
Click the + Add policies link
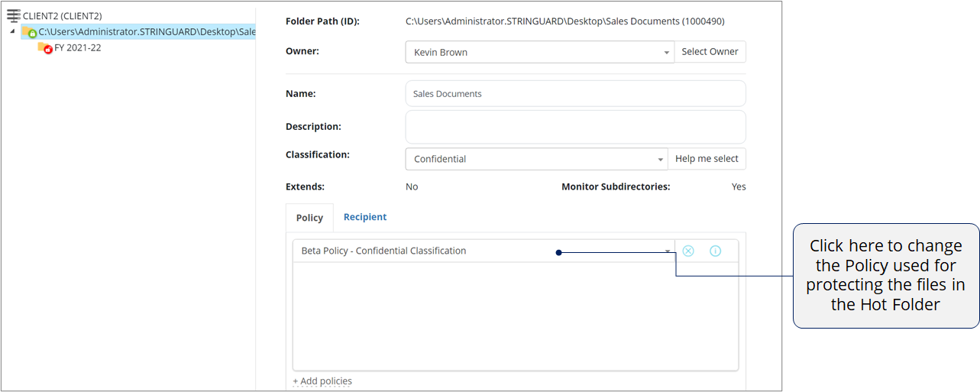click(322, 381)
